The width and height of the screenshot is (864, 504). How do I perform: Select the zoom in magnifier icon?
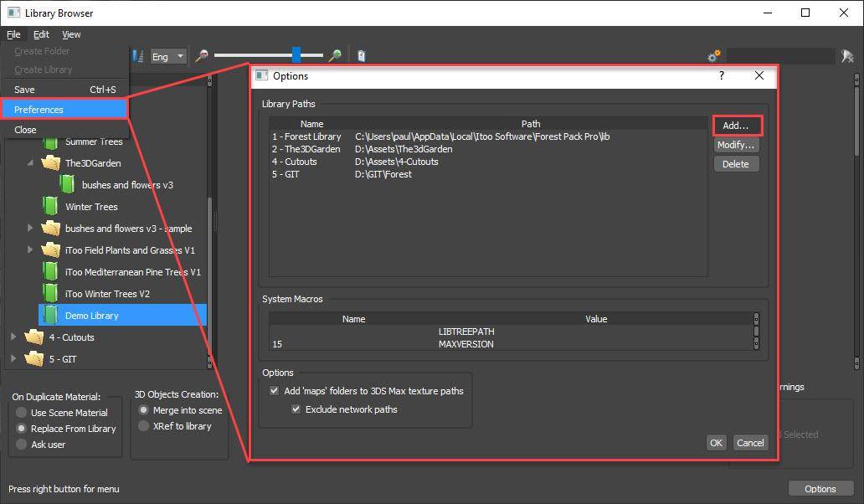click(335, 55)
